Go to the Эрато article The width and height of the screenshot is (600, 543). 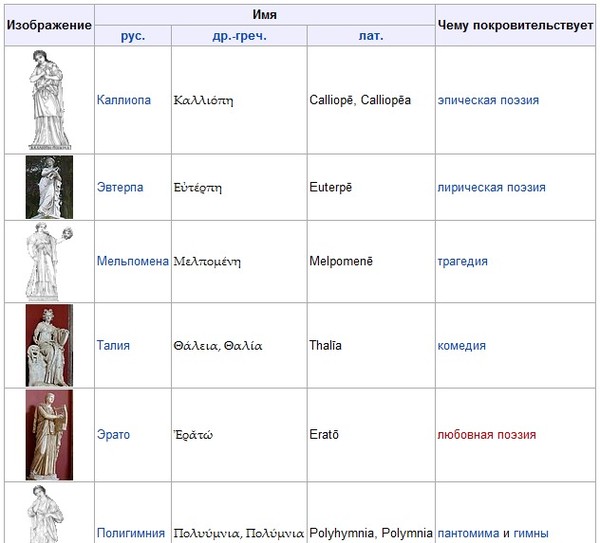(113, 435)
